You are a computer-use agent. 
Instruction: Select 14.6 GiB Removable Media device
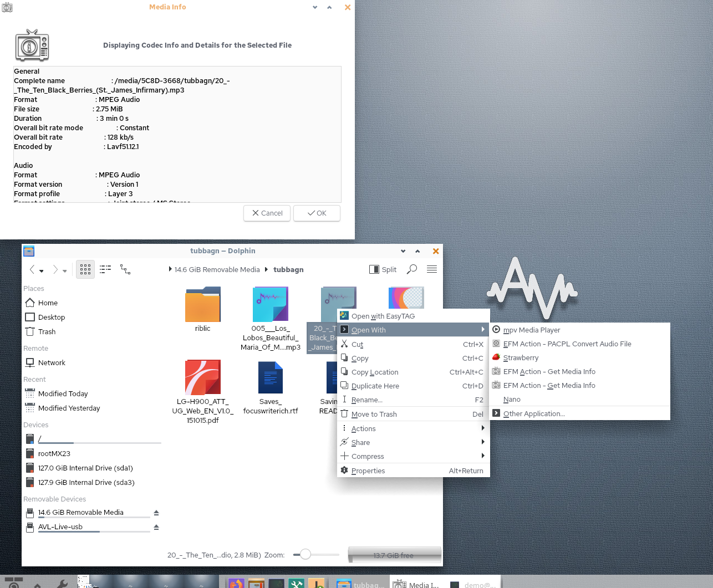click(80, 512)
